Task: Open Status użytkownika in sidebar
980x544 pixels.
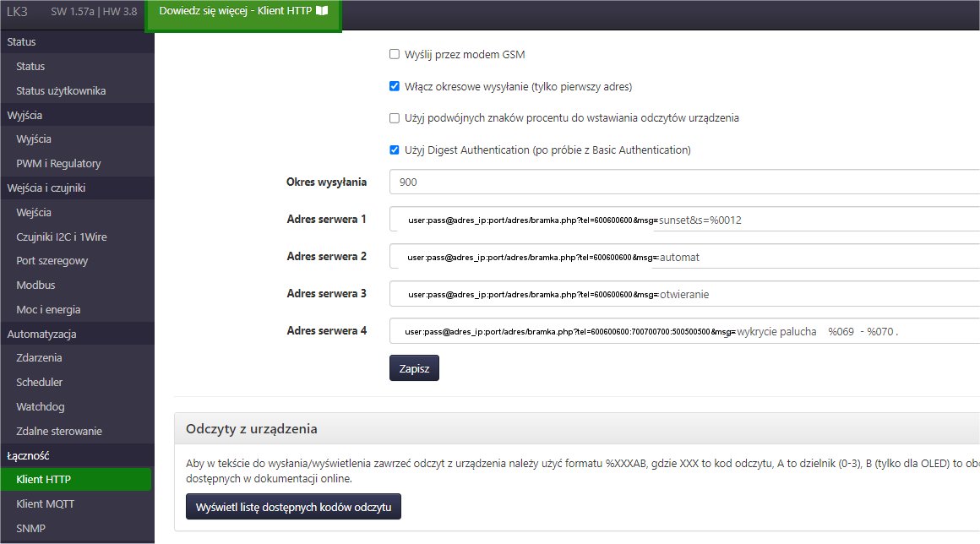Action: pyautogui.click(x=61, y=91)
